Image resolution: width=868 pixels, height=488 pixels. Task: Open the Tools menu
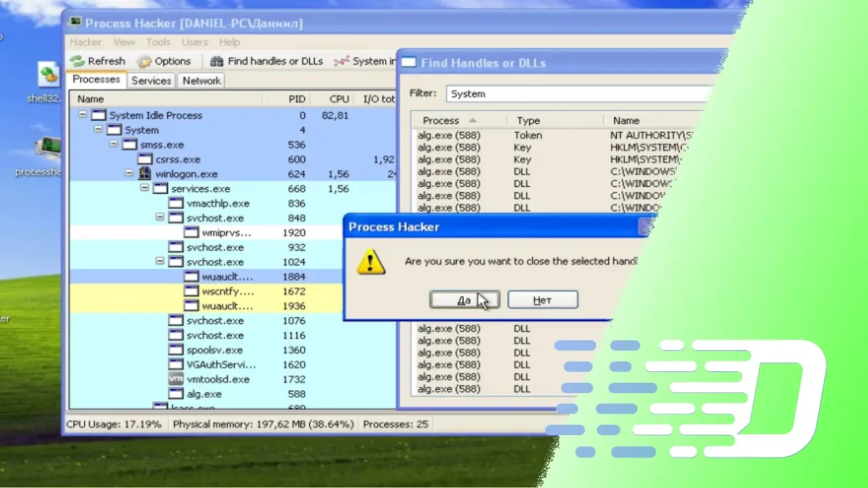click(158, 42)
